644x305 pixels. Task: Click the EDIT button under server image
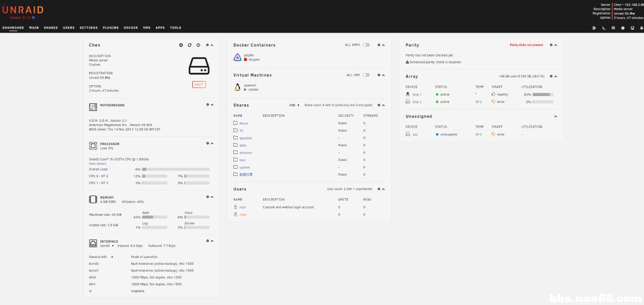(199, 85)
